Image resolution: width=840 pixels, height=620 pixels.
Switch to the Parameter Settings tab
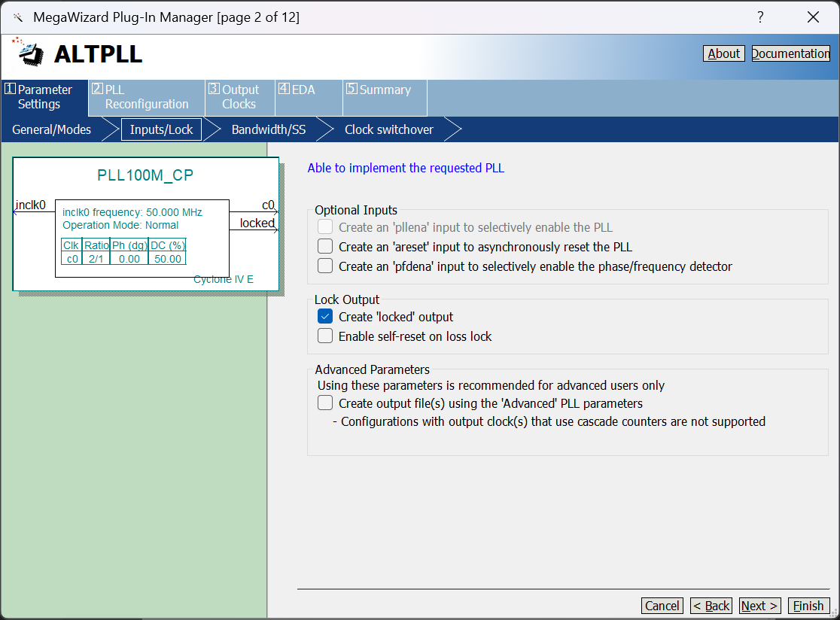pyautogui.click(x=44, y=97)
